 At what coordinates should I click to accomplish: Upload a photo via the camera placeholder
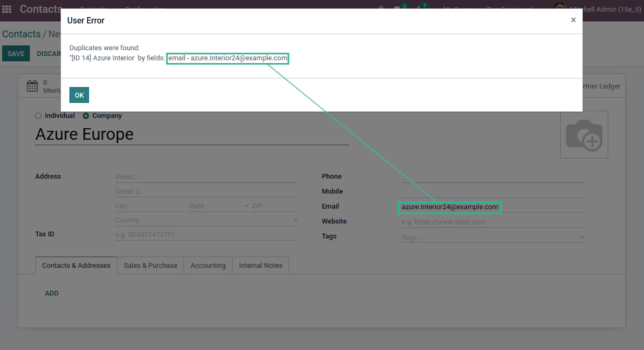584,135
